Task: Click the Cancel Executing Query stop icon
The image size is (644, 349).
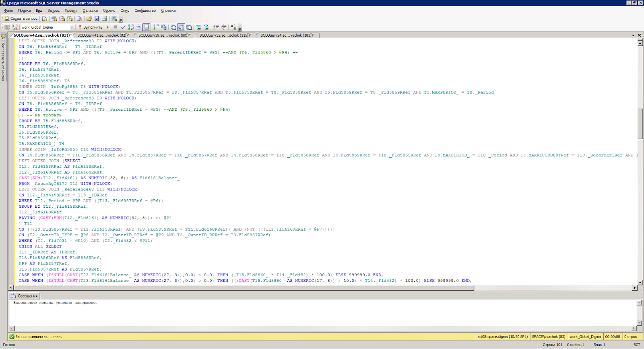Action: click(115, 27)
